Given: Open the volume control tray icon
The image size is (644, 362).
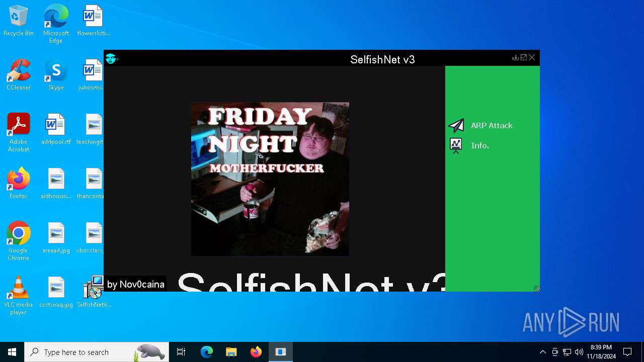Looking at the screenshot, I should tap(579, 352).
